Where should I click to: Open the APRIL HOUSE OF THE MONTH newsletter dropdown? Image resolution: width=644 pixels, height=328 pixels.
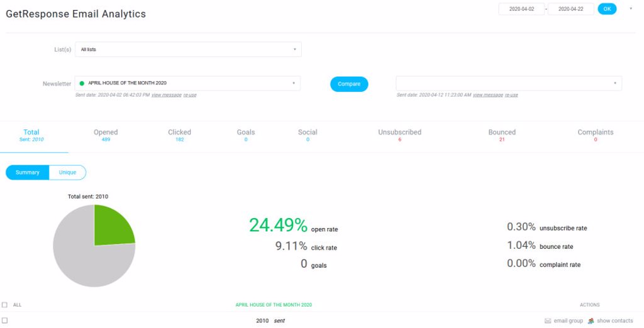point(187,84)
